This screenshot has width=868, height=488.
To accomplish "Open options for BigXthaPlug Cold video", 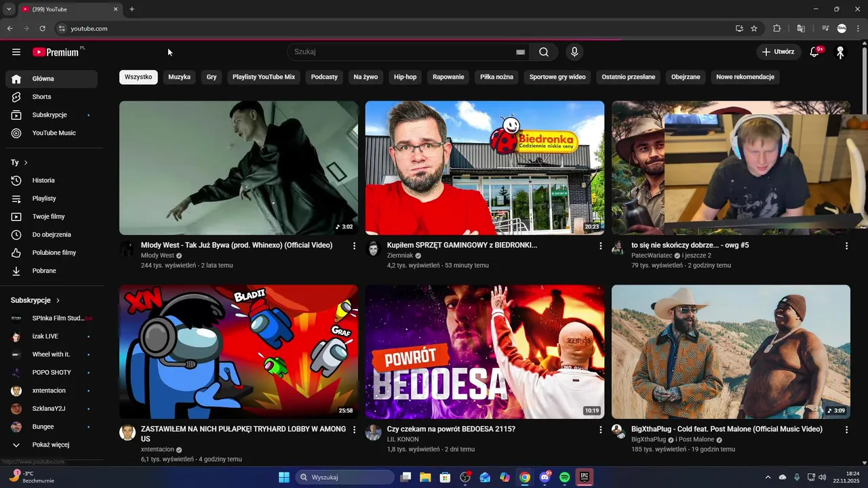I will [x=846, y=430].
